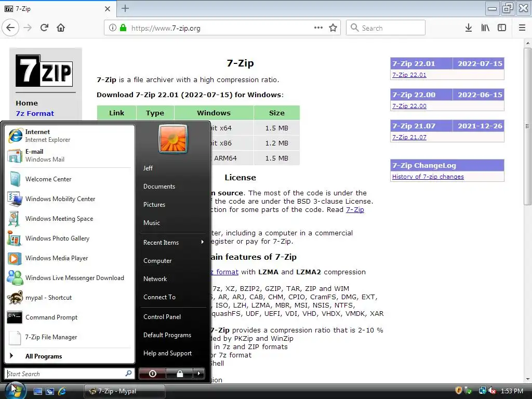The image size is (532, 399).
Task: Open Default Programs
Action: 173,335
